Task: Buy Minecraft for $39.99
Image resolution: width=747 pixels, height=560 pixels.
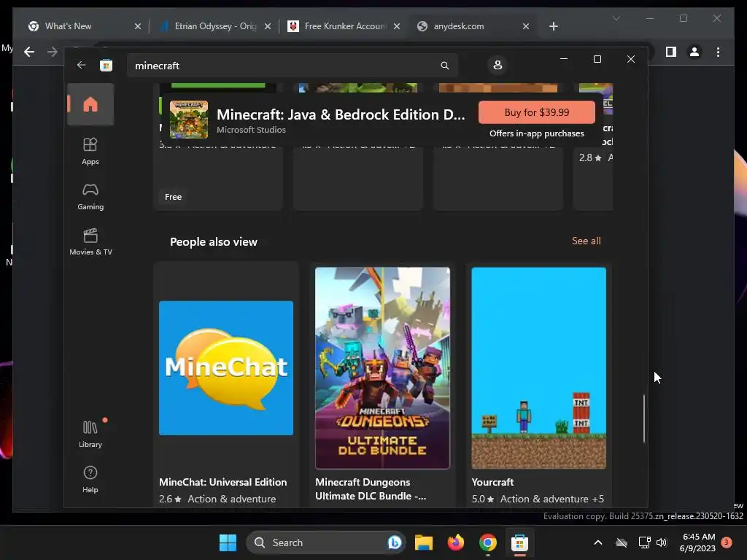Action: click(x=536, y=112)
